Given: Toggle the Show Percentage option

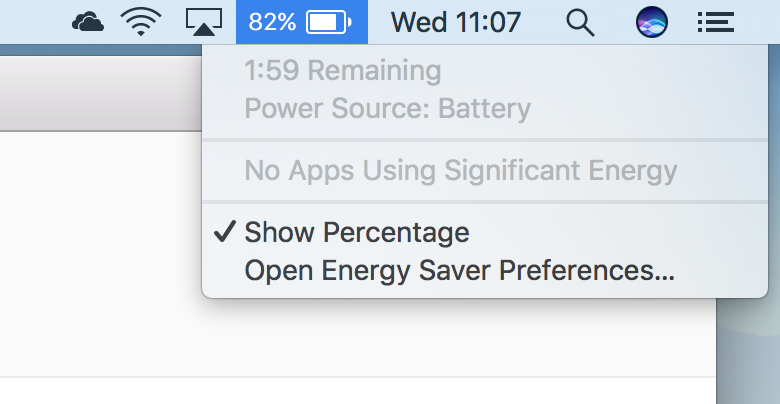Looking at the screenshot, I should [356, 233].
